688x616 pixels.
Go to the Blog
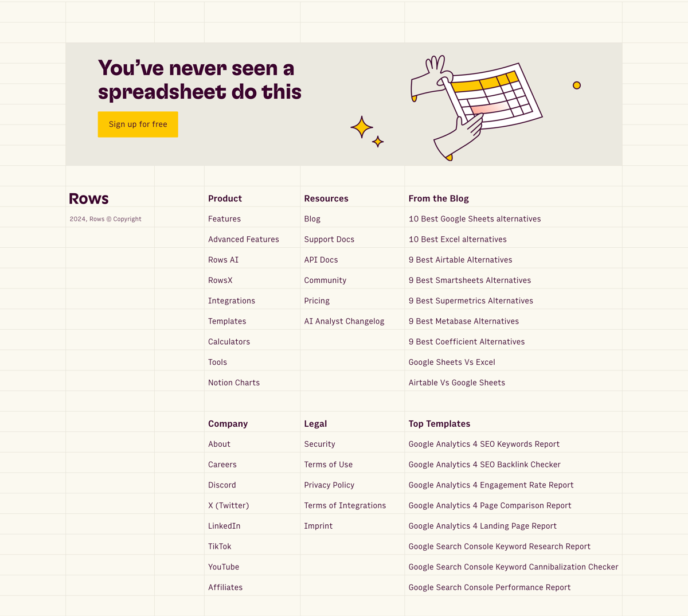click(x=312, y=219)
